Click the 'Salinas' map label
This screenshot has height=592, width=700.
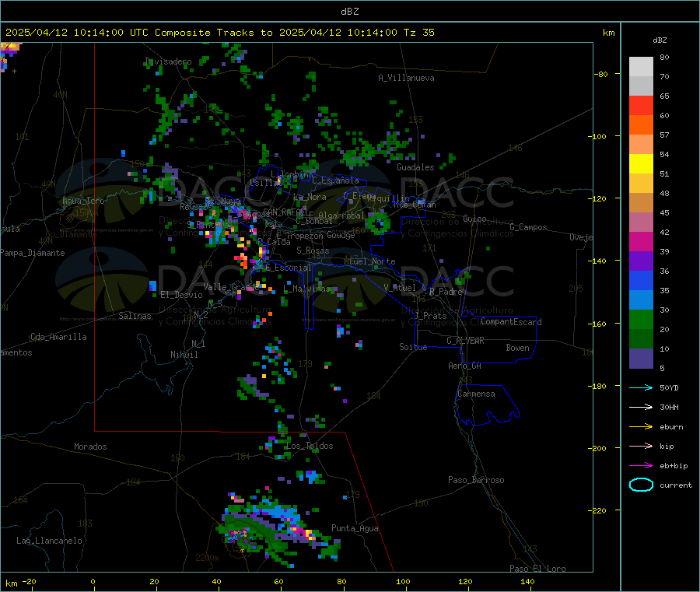[135, 316]
